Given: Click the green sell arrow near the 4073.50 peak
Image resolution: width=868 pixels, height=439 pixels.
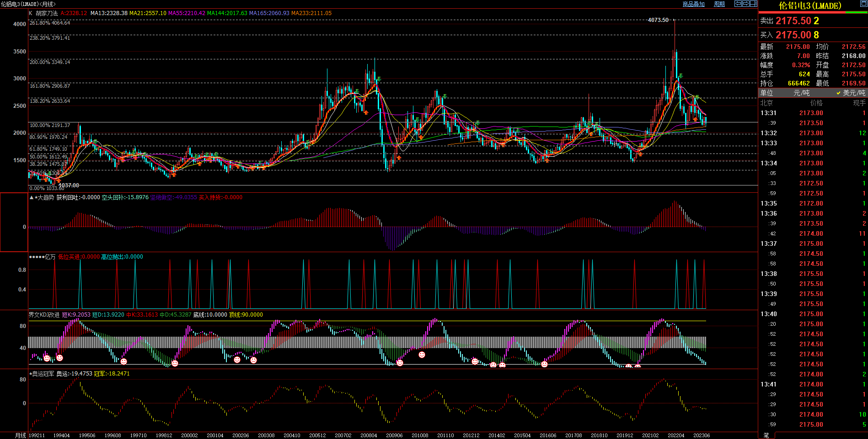Looking at the screenshot, I should [x=681, y=76].
